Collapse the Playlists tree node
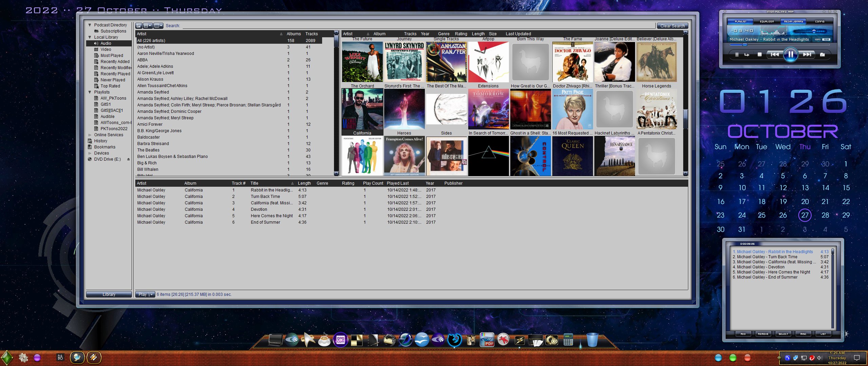 tap(90, 92)
